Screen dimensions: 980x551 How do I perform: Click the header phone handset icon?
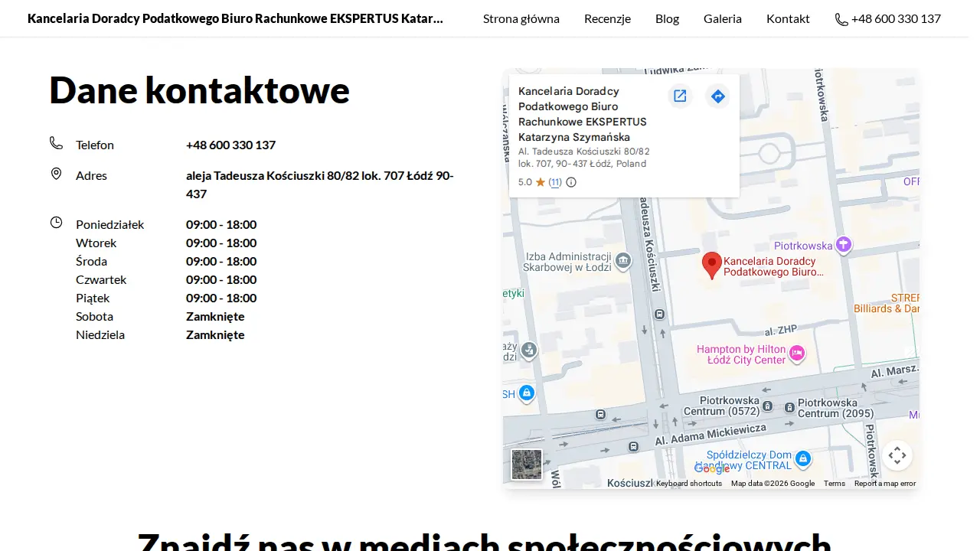[841, 19]
